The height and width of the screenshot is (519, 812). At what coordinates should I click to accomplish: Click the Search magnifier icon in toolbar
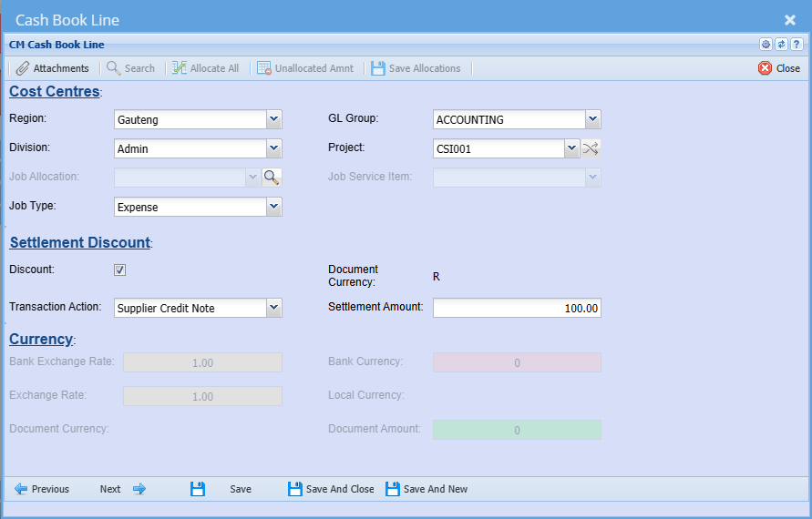pyautogui.click(x=113, y=68)
